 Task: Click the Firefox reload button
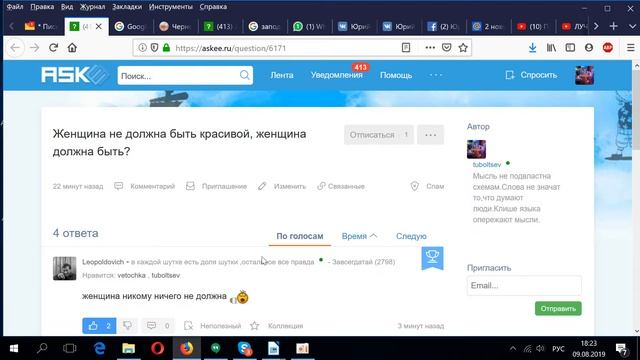(53, 48)
